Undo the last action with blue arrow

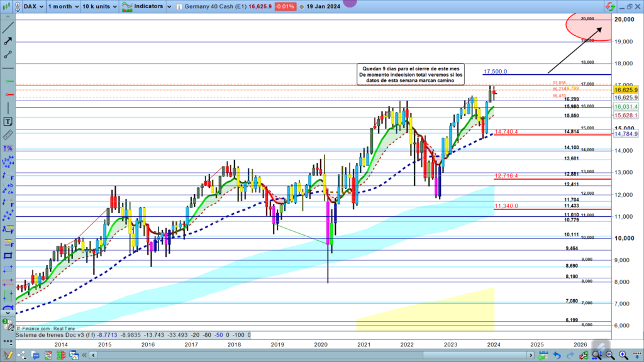(x=558, y=356)
